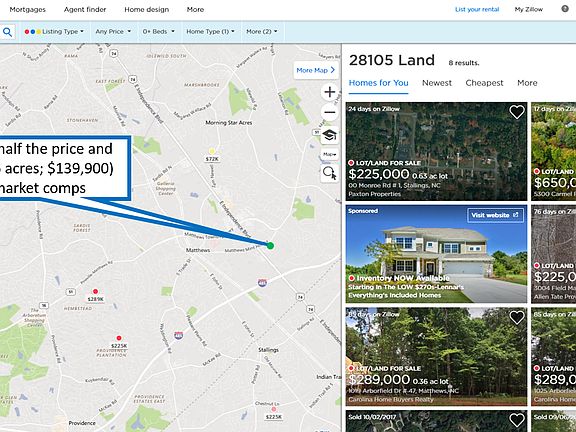Activate the draw-area search tool icon
Screen dimensions: 576x432
(x=330, y=173)
